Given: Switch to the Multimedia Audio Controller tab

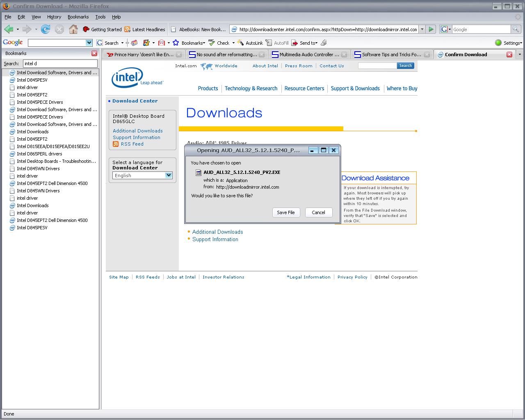Looking at the screenshot, I should [x=309, y=55].
